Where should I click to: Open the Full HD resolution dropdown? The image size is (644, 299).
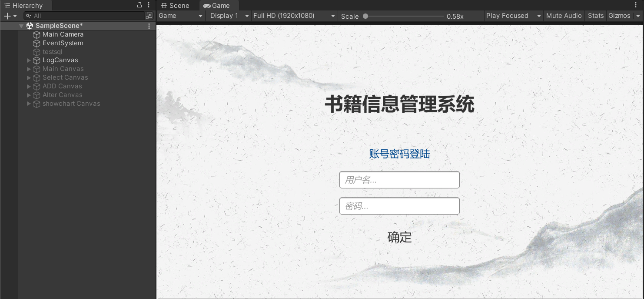click(x=295, y=16)
